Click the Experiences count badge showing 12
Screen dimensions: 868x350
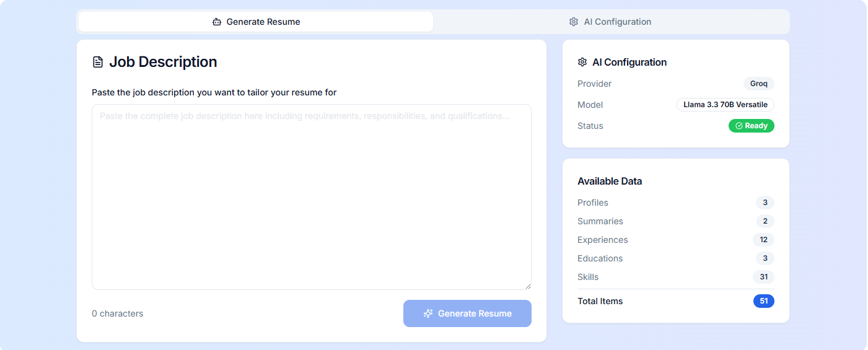pos(763,240)
